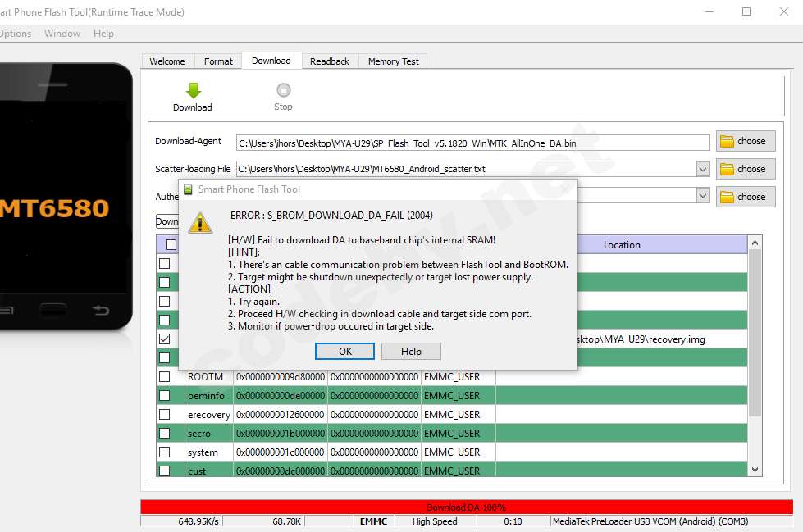Open the Readback tab
Screen dimensions: 803x532
click(x=330, y=61)
